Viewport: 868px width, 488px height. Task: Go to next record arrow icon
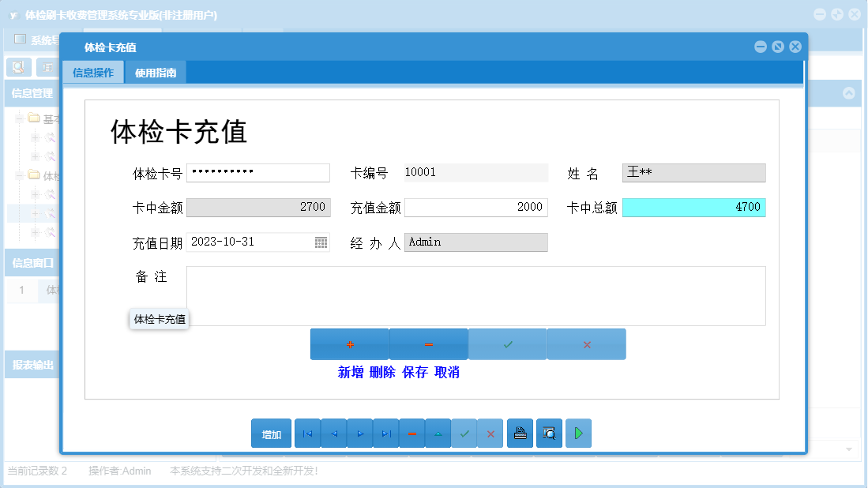pyautogui.click(x=359, y=433)
